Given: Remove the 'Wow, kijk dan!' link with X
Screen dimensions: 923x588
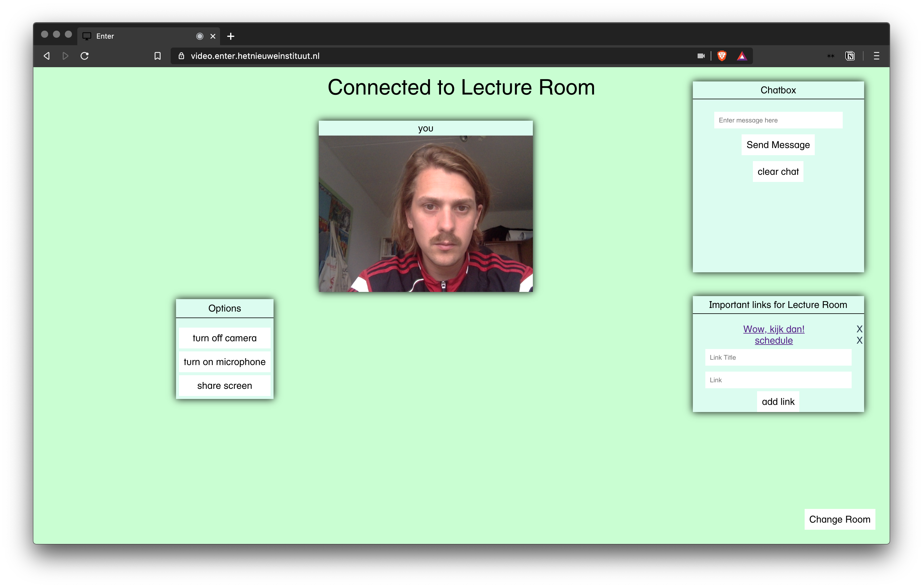Looking at the screenshot, I should pos(859,329).
